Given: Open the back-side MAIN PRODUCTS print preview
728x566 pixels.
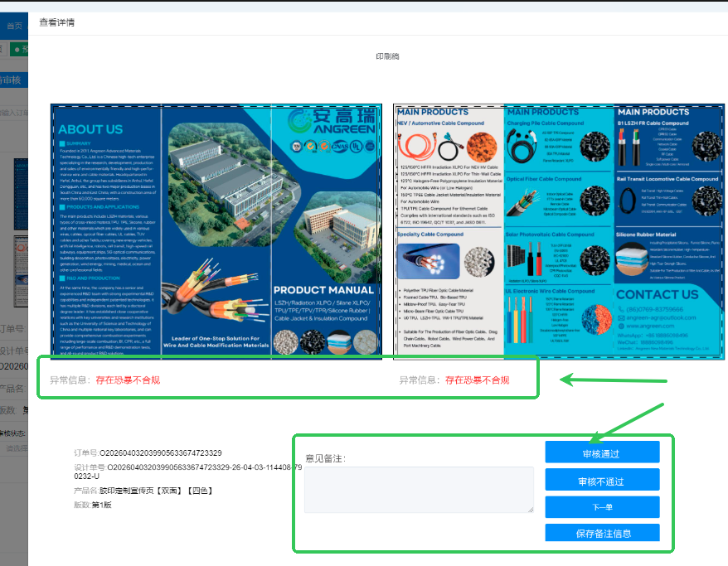Looking at the screenshot, I should [559, 231].
